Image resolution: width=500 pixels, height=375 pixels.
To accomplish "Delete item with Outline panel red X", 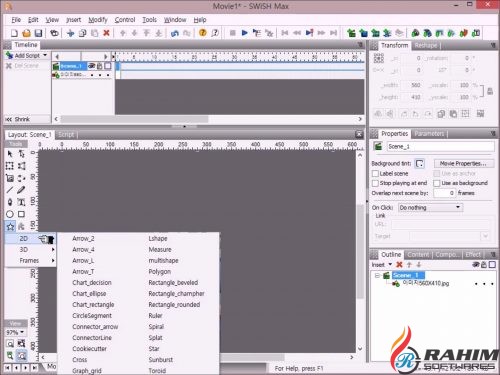I will (x=399, y=265).
